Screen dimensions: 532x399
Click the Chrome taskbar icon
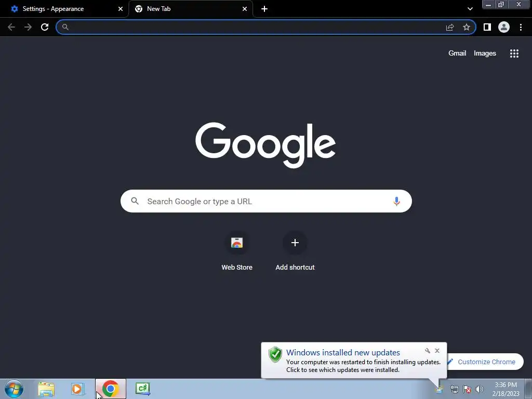[110, 389]
